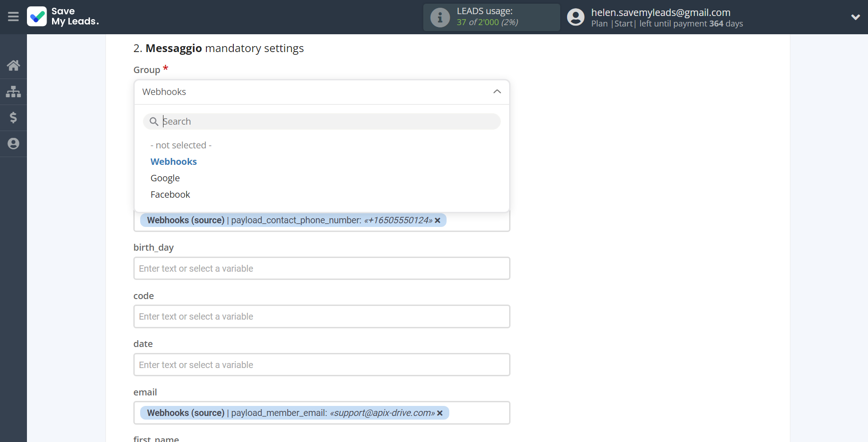Open the connections sitemap sidebar icon
The width and height of the screenshot is (868, 442).
click(13, 91)
